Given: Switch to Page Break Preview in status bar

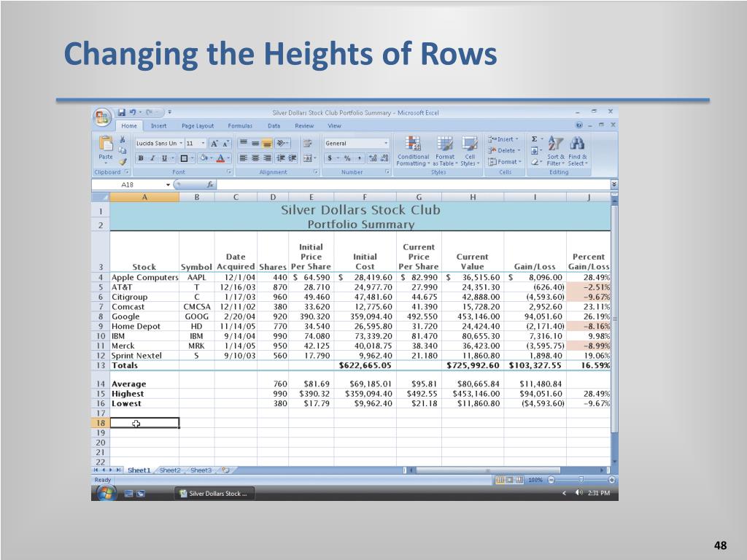Looking at the screenshot, I should point(519,480).
